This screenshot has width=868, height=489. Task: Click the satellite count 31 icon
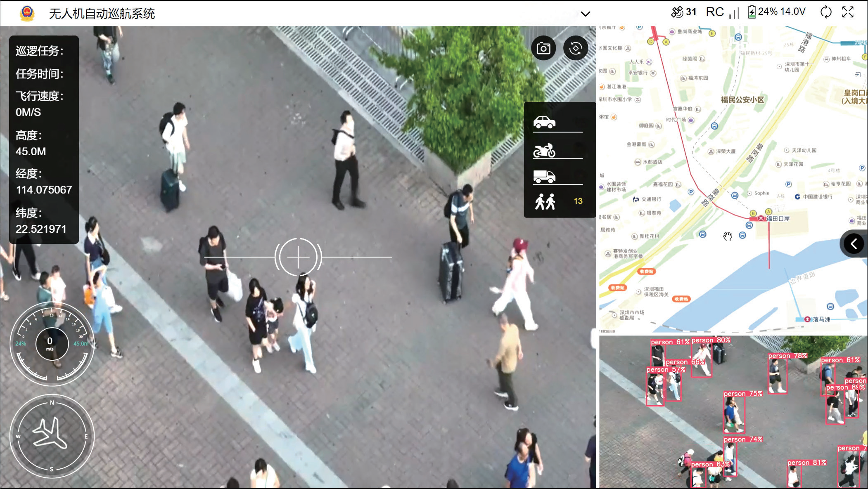[x=683, y=12]
